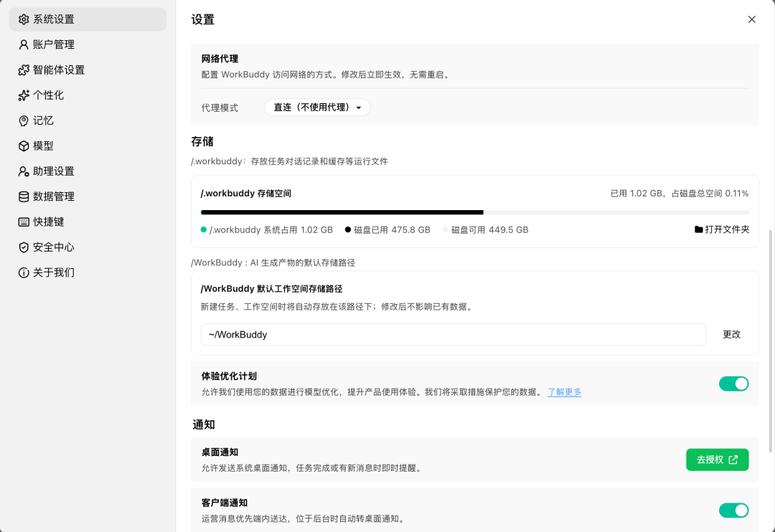Screen dimensions: 775x532
Task: Click the 已用 1.02 GB usage summary text
Action: 679,194
